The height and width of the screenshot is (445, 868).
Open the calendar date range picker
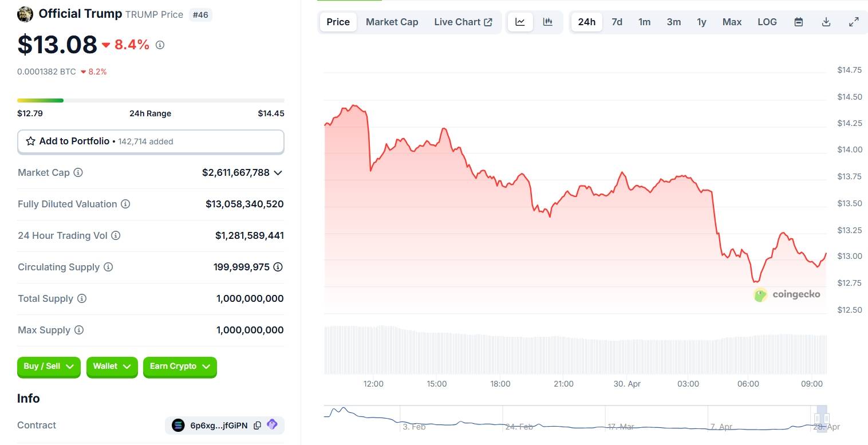point(799,22)
